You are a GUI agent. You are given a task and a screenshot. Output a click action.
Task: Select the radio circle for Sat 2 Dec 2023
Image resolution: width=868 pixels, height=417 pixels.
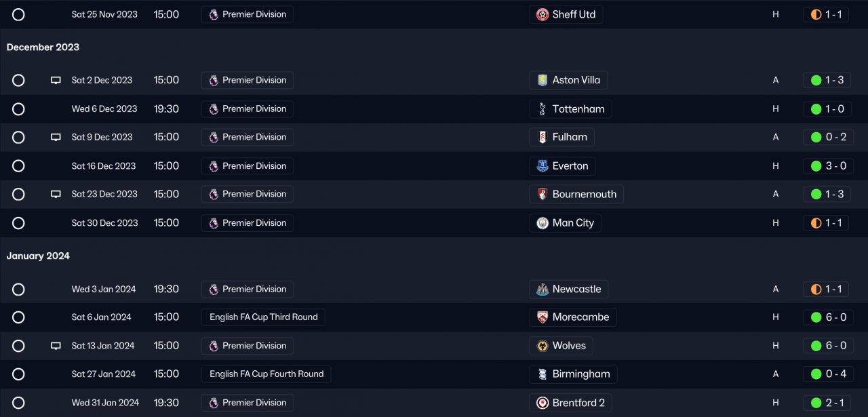(18, 80)
